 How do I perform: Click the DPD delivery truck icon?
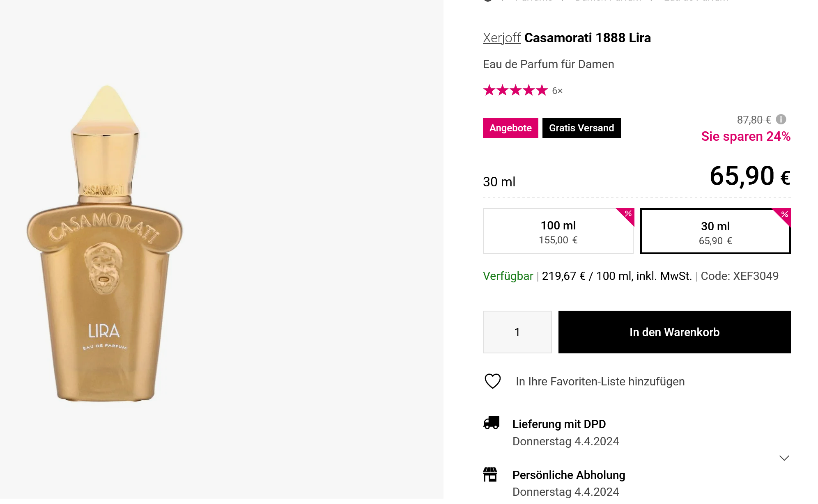click(491, 423)
